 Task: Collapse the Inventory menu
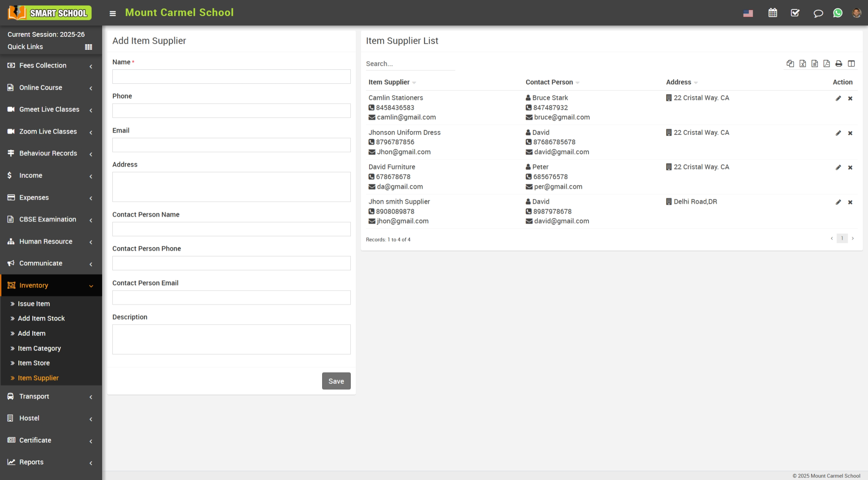[51, 285]
